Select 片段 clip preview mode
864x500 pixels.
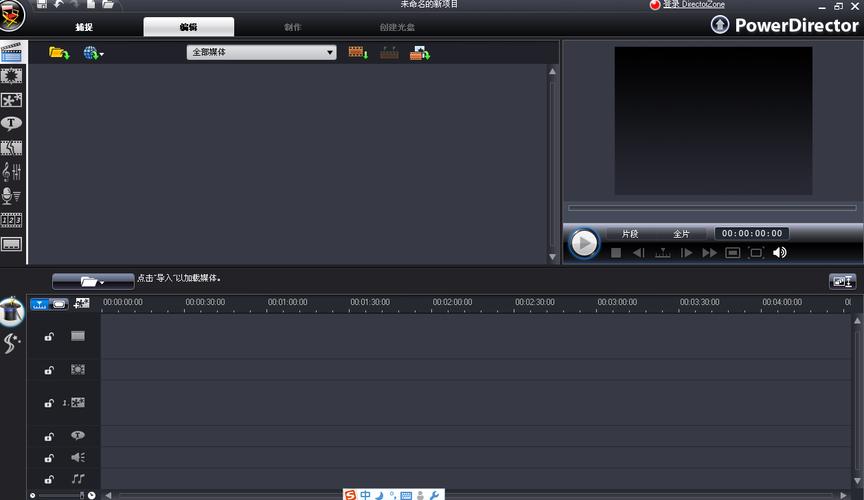pyautogui.click(x=630, y=234)
